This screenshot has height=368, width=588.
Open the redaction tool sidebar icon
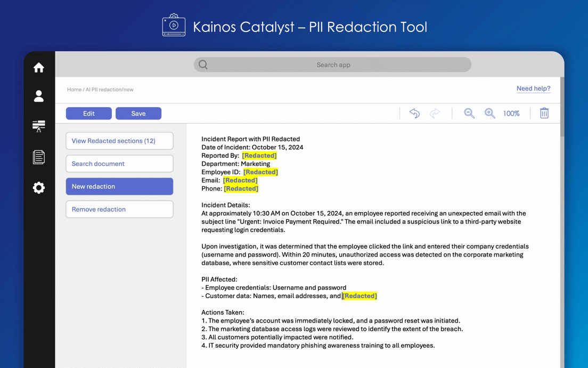(x=39, y=126)
